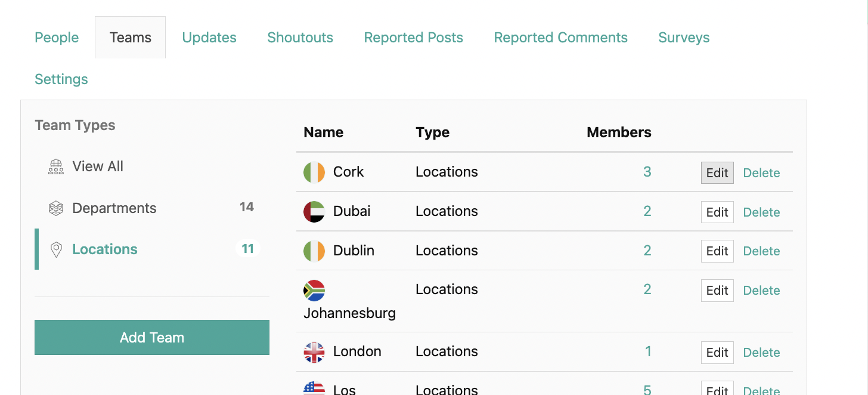Click the View All globe people icon
The image size is (868, 395).
pos(56,167)
